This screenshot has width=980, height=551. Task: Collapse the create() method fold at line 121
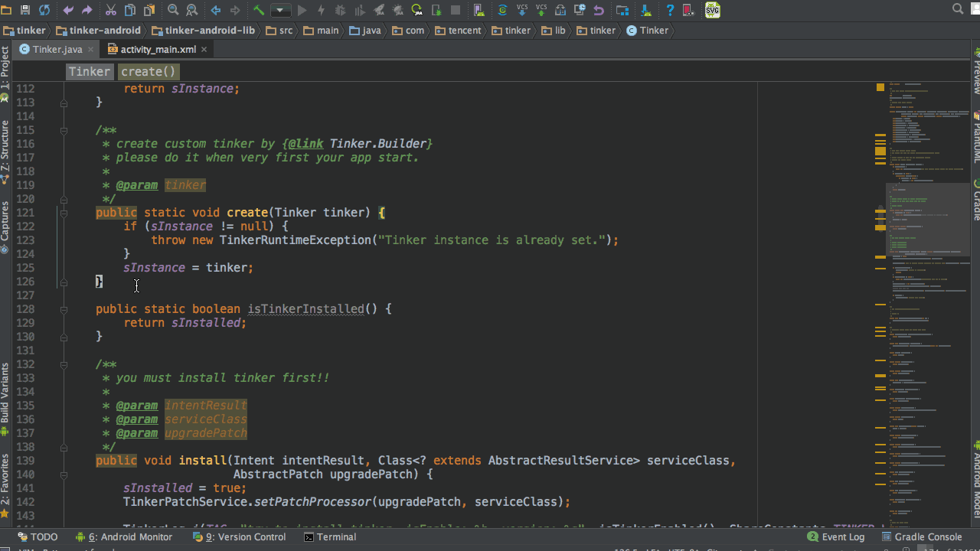(64, 213)
